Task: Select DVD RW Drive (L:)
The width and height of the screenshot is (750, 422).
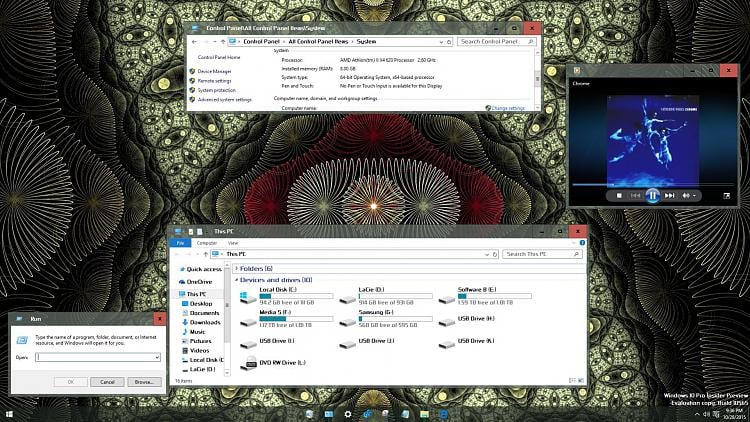Action: point(273,363)
